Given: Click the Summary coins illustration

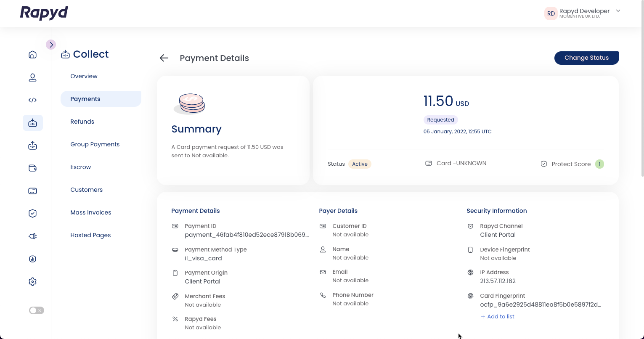Looking at the screenshot, I should tap(189, 103).
